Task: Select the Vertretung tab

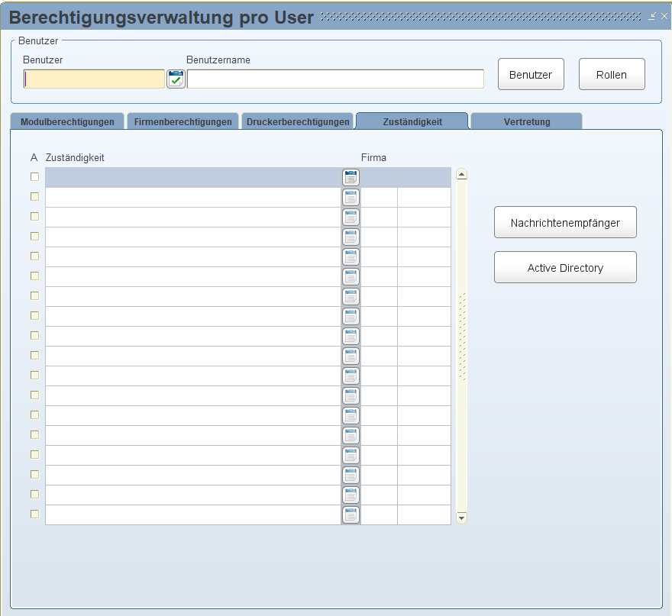Action: tap(526, 121)
